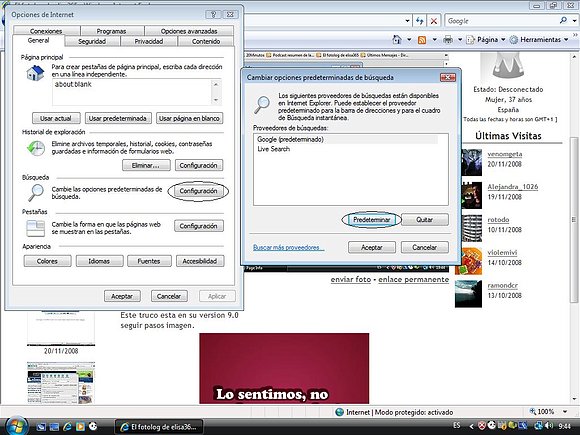The height and width of the screenshot is (435, 580).
Task: Click the Idiomas button
Action: [x=99, y=261]
